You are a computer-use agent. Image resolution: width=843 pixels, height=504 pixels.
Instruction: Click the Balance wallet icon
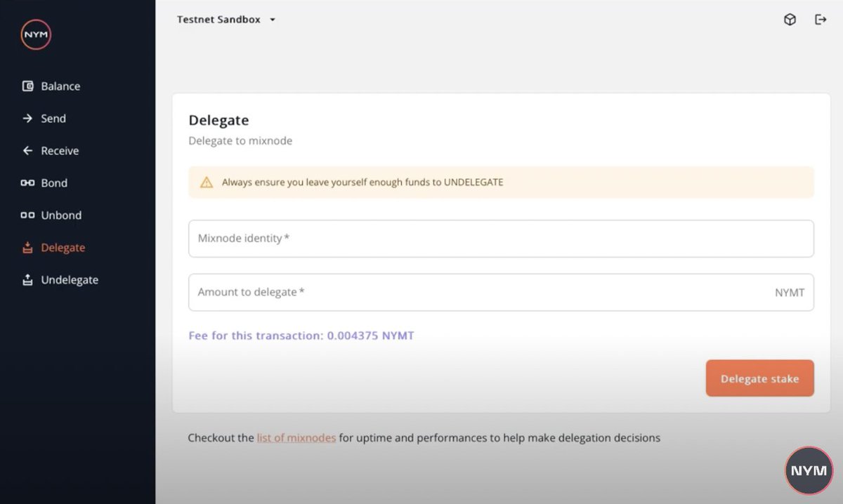28,86
